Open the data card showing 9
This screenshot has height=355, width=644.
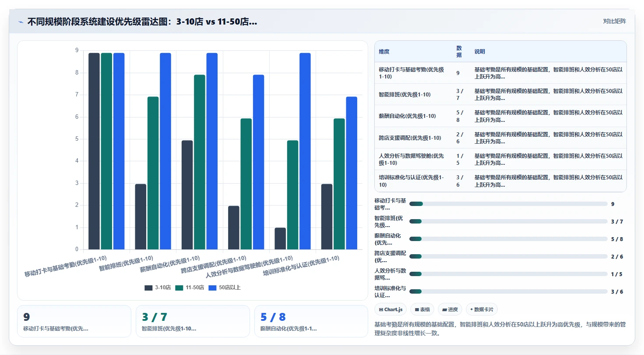(74, 321)
